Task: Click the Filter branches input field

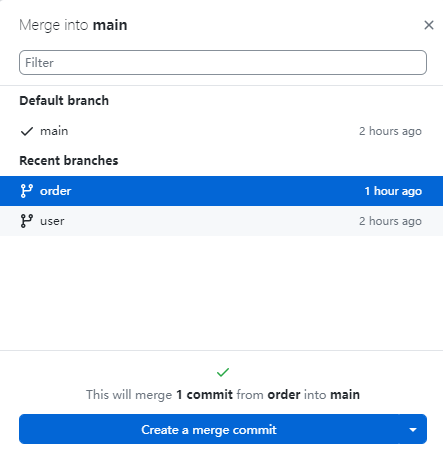Action: tap(223, 63)
